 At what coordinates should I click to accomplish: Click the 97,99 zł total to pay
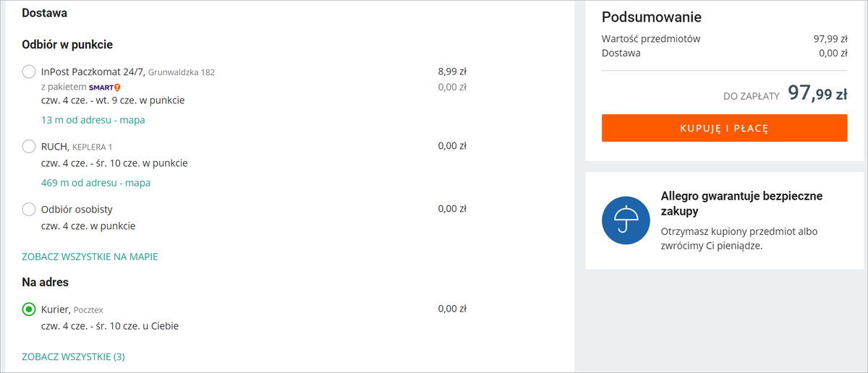click(817, 93)
